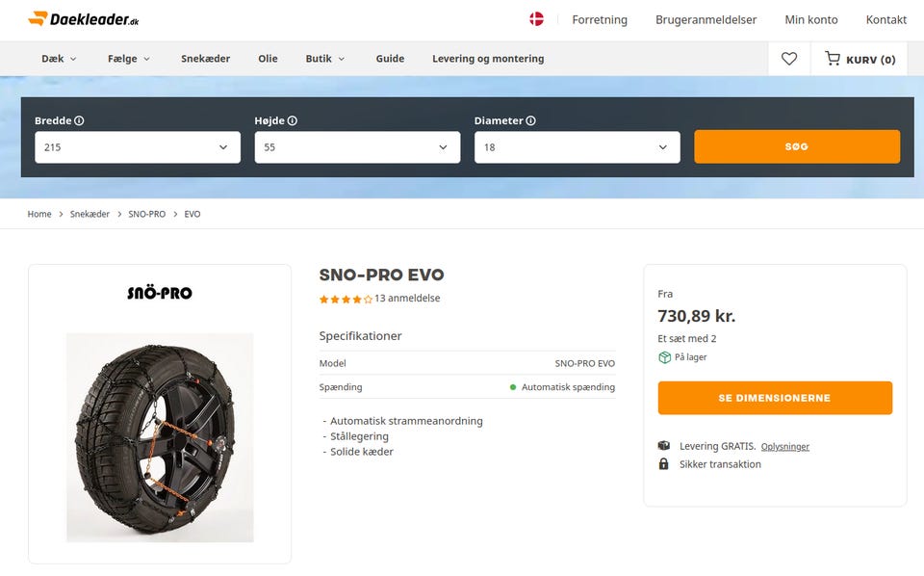Go to SNO-PRO breadcrumb link
The height and width of the screenshot is (576, 924).
click(x=146, y=214)
